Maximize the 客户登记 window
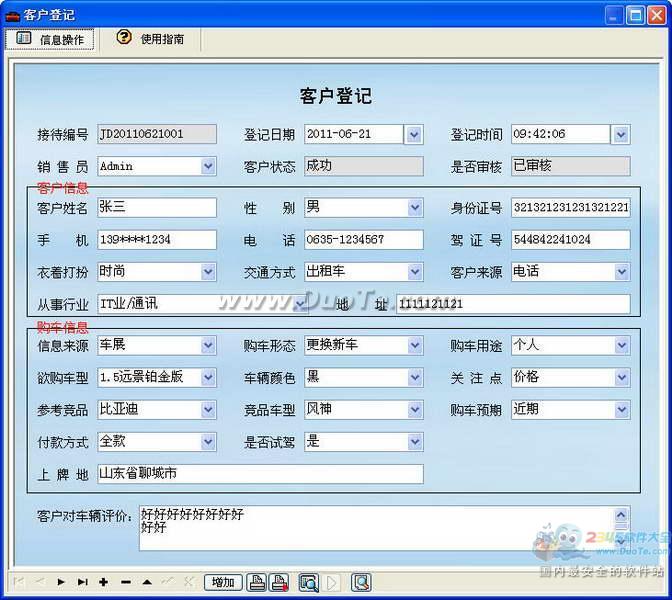The width and height of the screenshot is (672, 600). 636,15
